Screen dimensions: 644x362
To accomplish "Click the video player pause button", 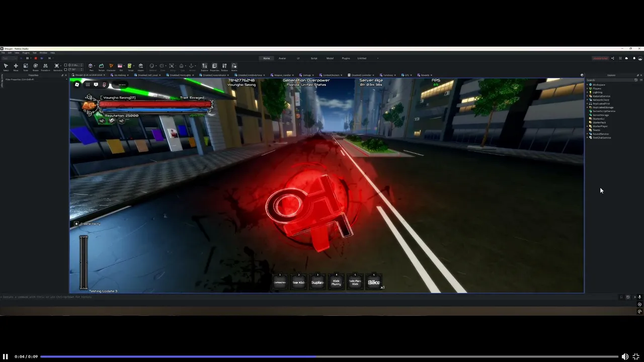I will [6, 356].
